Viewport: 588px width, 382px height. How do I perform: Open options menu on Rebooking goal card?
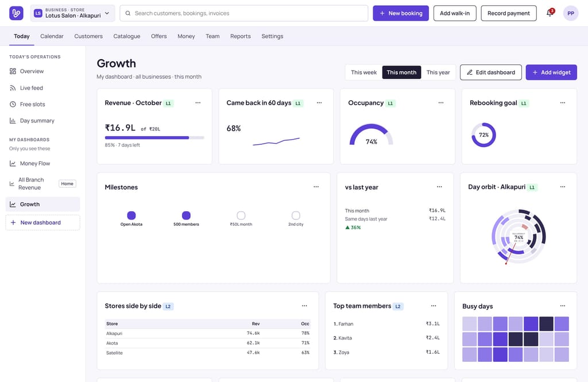pyautogui.click(x=563, y=103)
